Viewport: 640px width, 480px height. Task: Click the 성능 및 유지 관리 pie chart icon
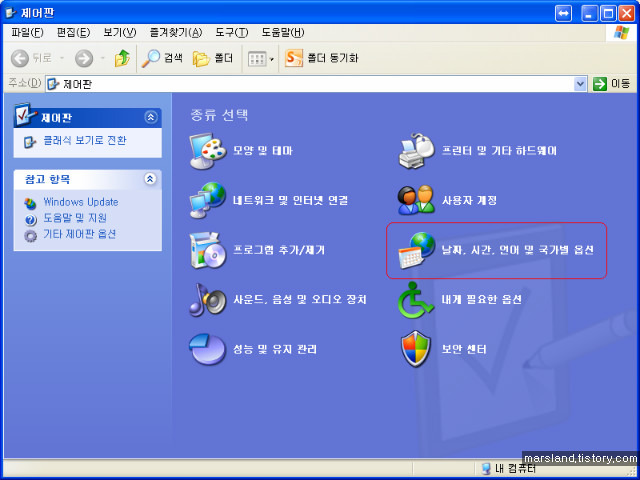coord(208,349)
